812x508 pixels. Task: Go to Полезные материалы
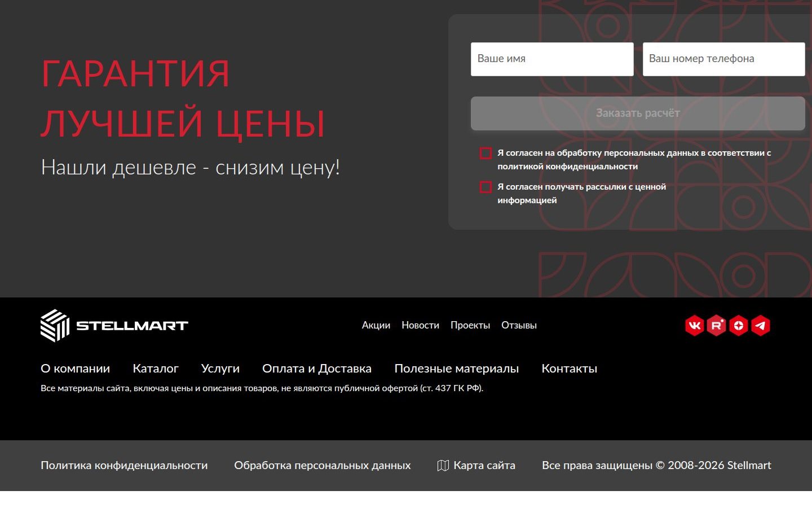457,369
